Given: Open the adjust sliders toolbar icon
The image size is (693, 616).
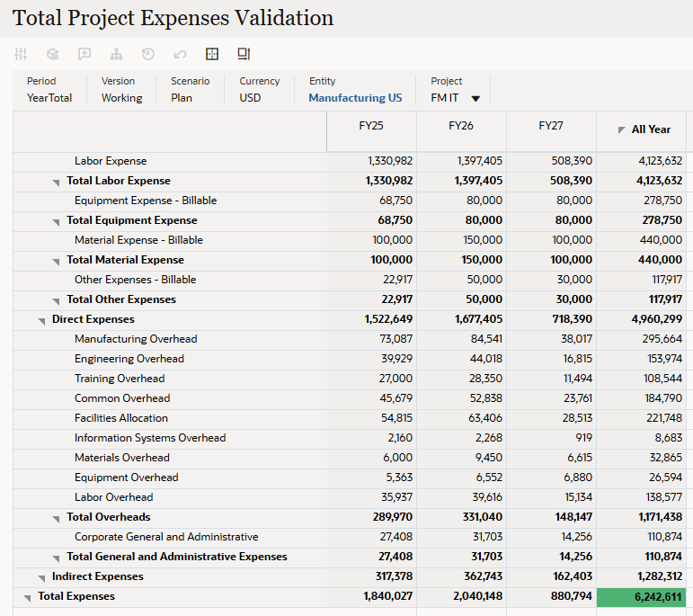Looking at the screenshot, I should (x=21, y=54).
